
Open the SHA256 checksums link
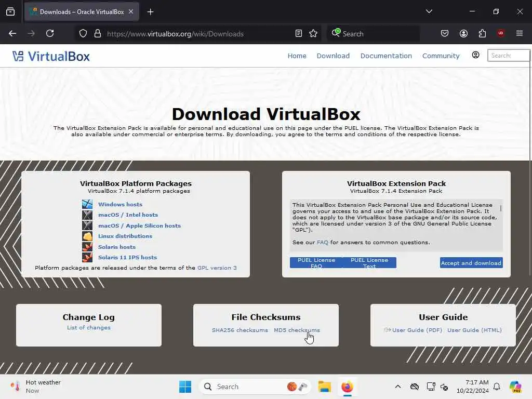(240, 330)
